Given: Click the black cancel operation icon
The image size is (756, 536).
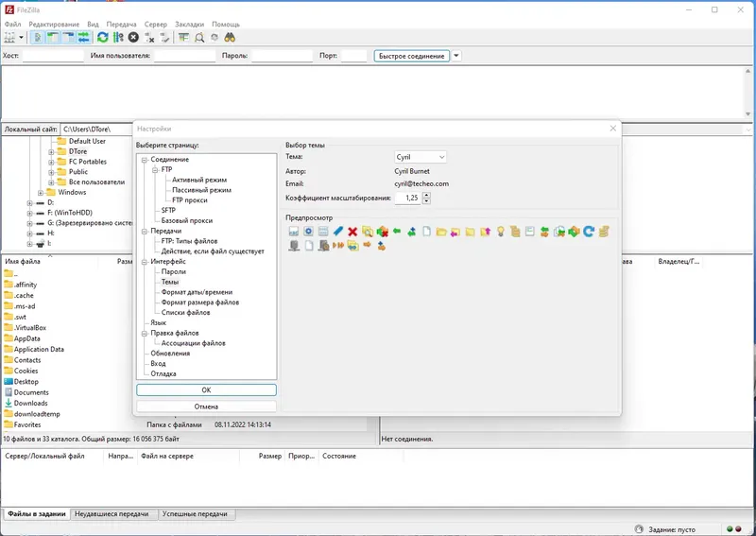Looking at the screenshot, I should coord(133,38).
